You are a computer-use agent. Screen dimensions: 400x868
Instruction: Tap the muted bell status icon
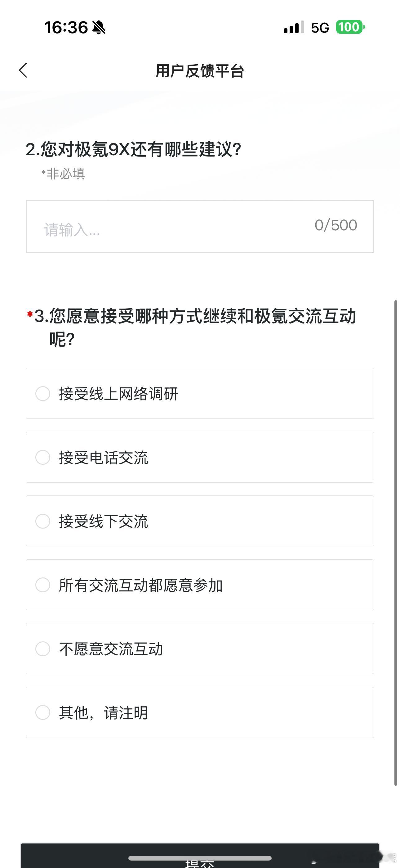coord(99,27)
